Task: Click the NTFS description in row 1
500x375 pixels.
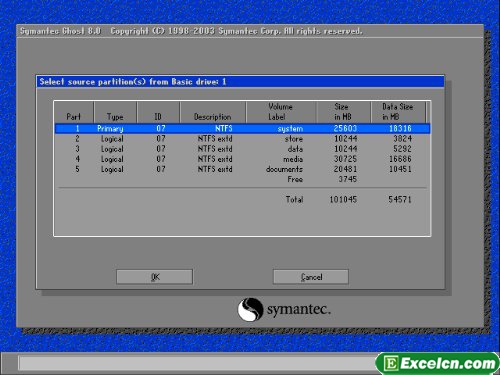Action: click(x=224, y=128)
